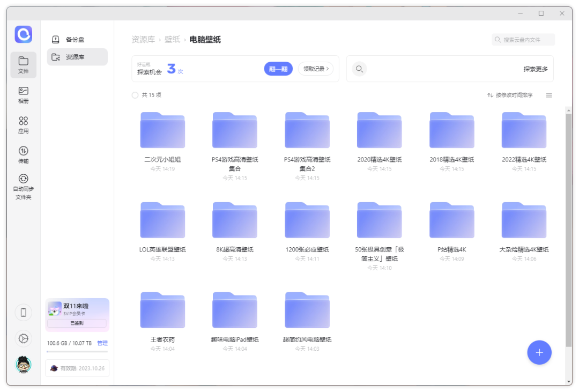Select 资源库 in the left panel
Screen dimensions: 579x392
pos(75,57)
